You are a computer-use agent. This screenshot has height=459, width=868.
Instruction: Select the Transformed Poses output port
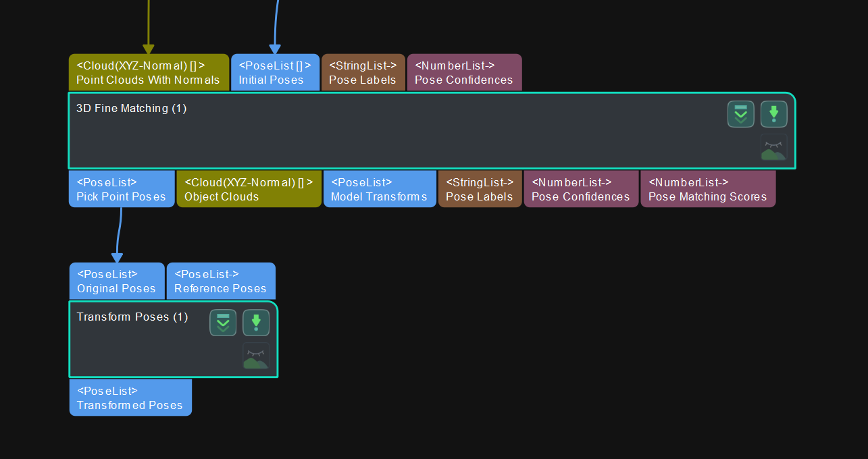(x=130, y=398)
